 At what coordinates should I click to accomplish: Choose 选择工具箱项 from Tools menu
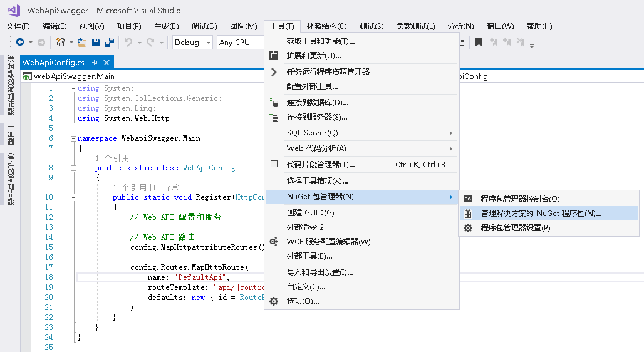click(x=362, y=181)
